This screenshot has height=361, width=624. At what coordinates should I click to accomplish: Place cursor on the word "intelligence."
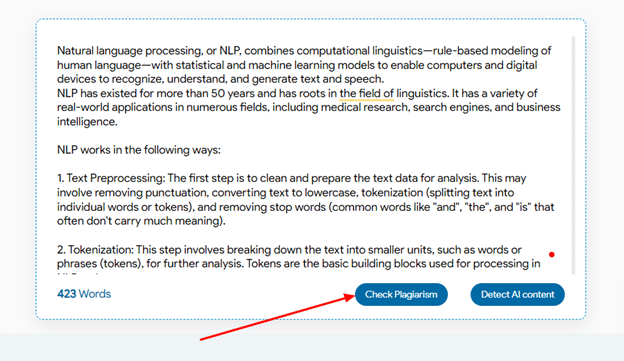(87, 122)
